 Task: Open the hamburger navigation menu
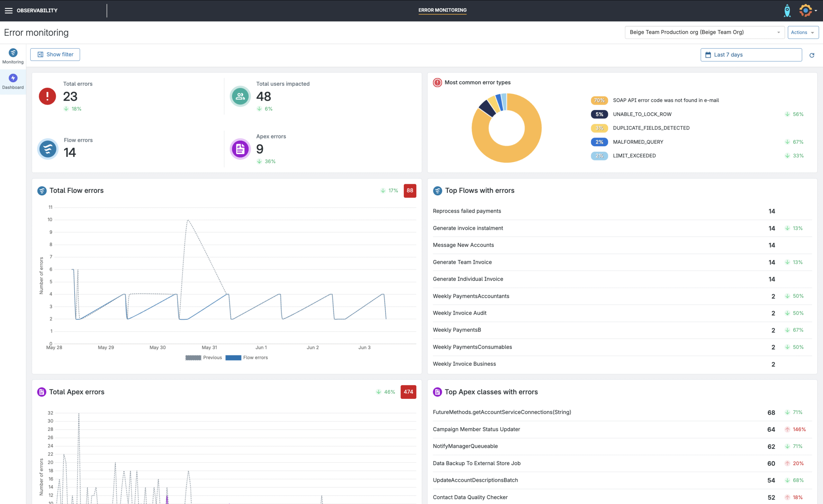[x=9, y=10]
